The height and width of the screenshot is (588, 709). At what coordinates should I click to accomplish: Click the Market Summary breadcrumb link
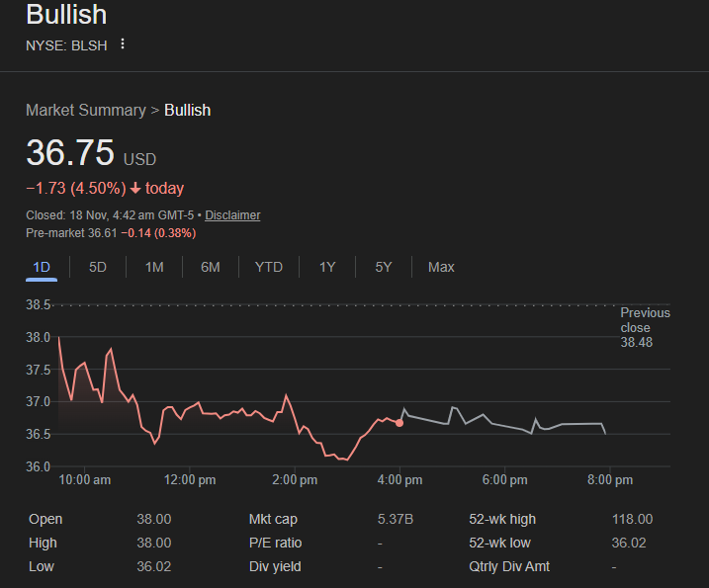click(85, 110)
